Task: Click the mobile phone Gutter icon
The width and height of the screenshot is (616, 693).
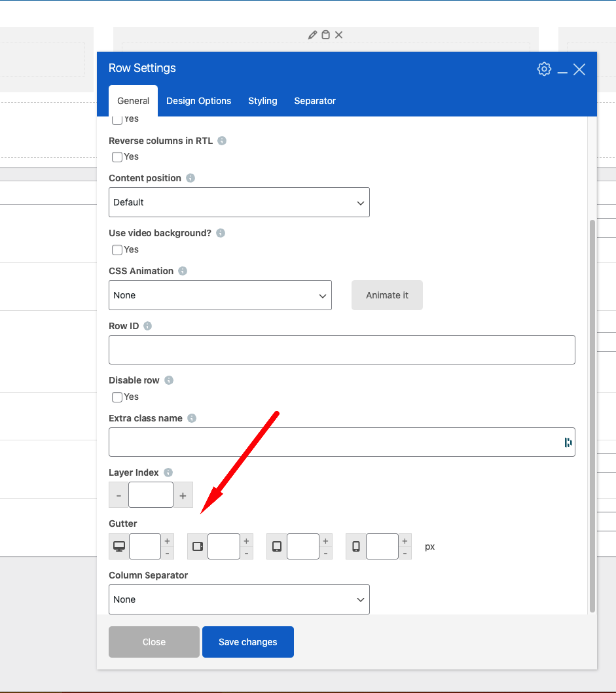Action: click(x=356, y=546)
